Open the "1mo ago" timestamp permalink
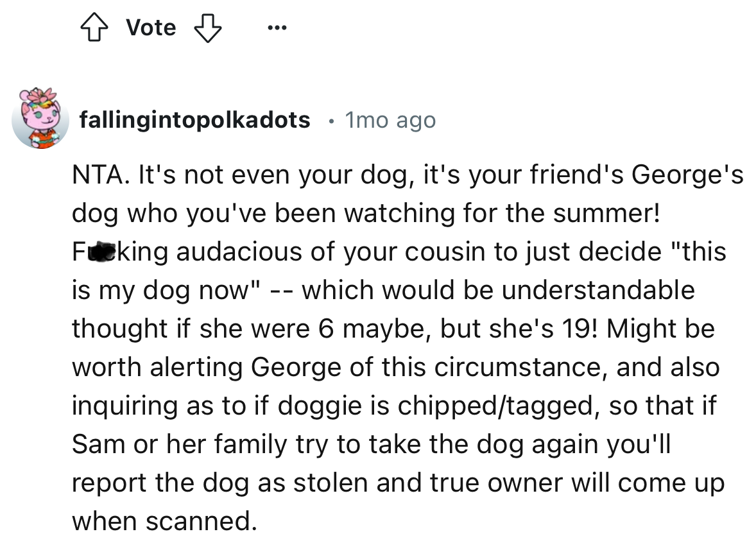756x543 pixels. tap(390, 120)
